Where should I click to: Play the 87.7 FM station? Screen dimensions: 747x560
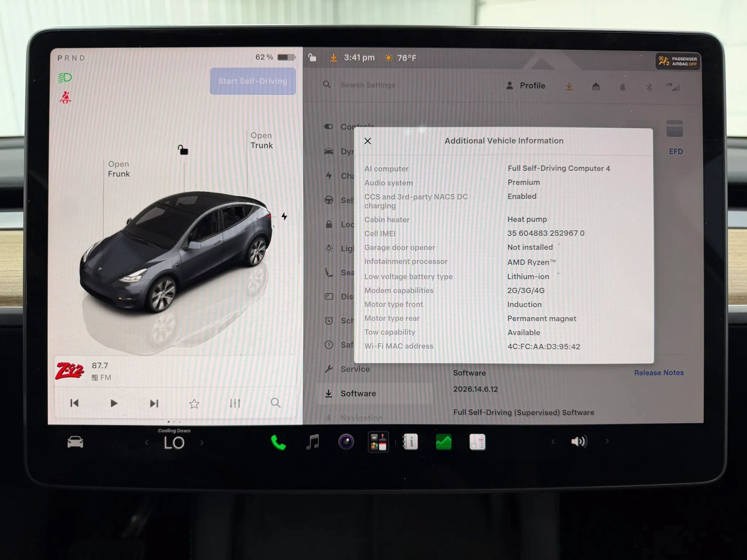pos(114,403)
